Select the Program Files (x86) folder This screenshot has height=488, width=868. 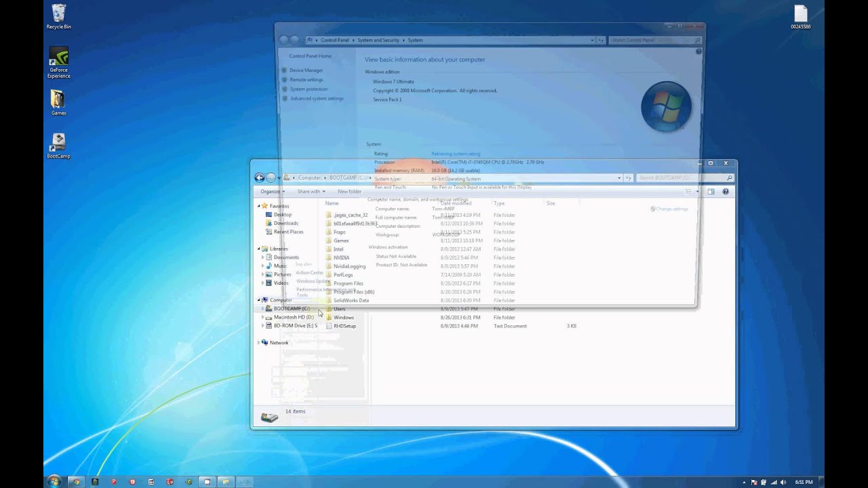coord(353,292)
